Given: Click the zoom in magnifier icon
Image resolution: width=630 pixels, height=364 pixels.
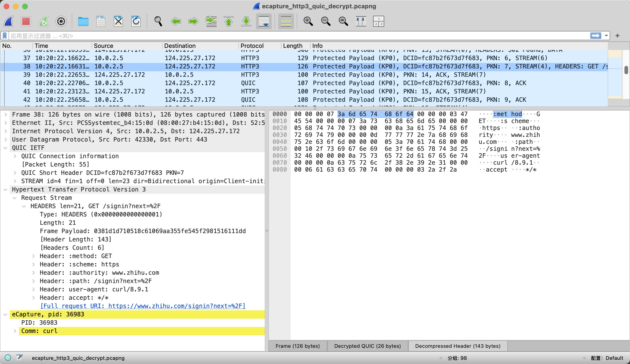Looking at the screenshot, I should click(308, 22).
